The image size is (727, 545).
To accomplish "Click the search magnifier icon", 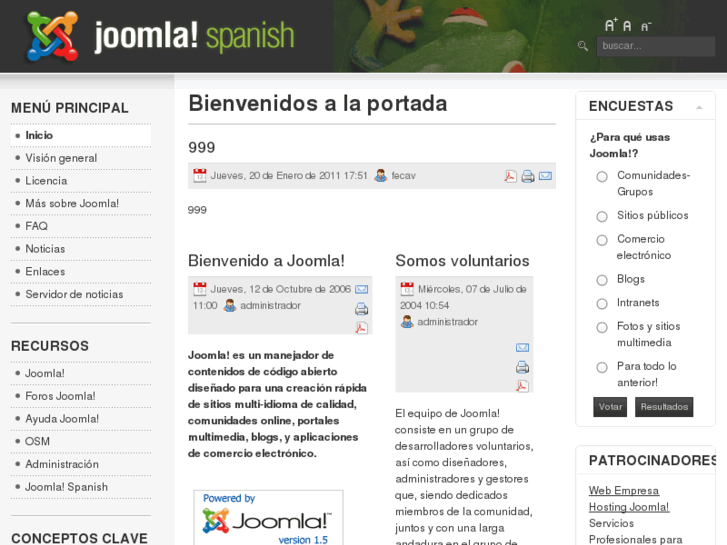I will [x=583, y=46].
